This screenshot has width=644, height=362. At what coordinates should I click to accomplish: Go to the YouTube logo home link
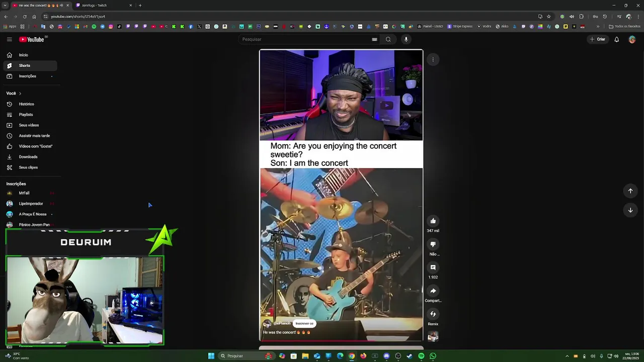(x=32, y=39)
